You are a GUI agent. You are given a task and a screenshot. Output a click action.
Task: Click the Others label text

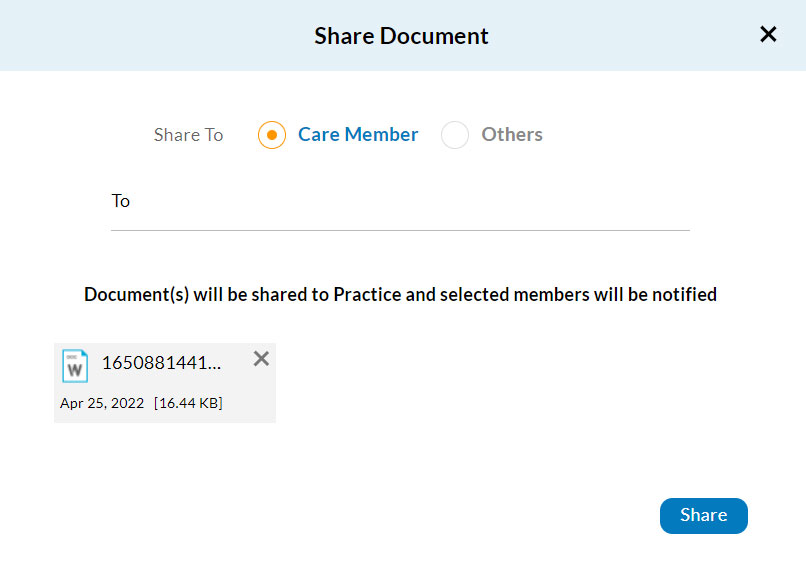(512, 135)
